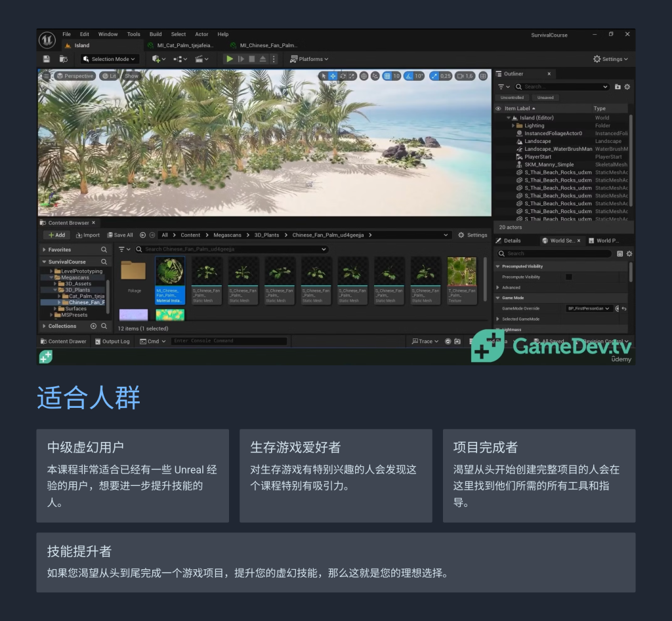
Task: Toggle grid snapping in the viewport
Action: (387, 76)
